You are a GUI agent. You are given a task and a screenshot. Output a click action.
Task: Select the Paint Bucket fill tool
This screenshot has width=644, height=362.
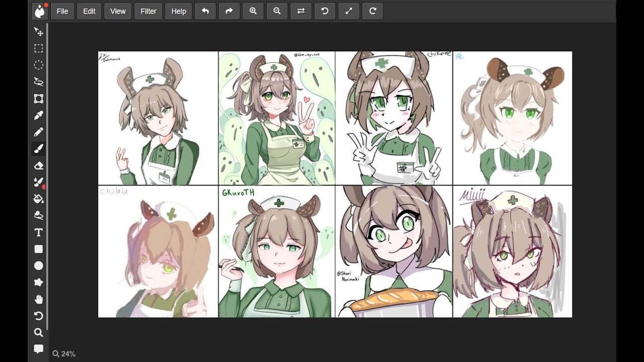click(x=38, y=199)
